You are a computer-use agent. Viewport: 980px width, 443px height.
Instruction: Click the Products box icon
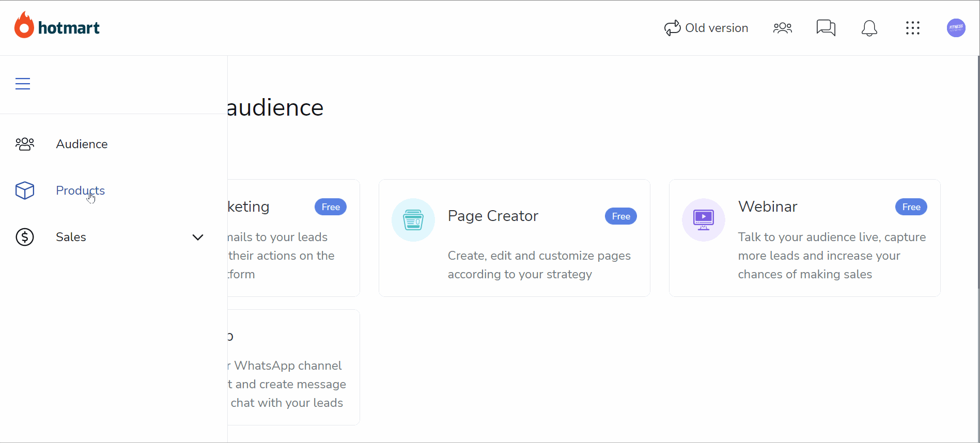point(25,191)
